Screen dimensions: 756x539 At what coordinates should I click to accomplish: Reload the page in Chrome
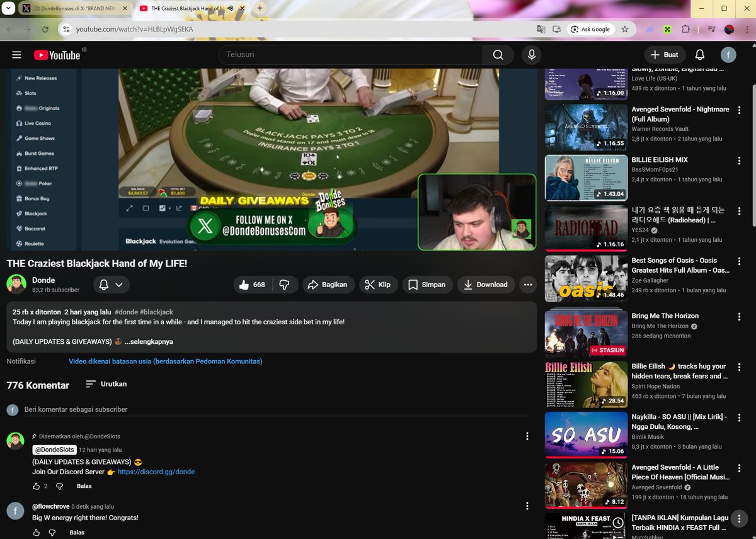(x=45, y=29)
